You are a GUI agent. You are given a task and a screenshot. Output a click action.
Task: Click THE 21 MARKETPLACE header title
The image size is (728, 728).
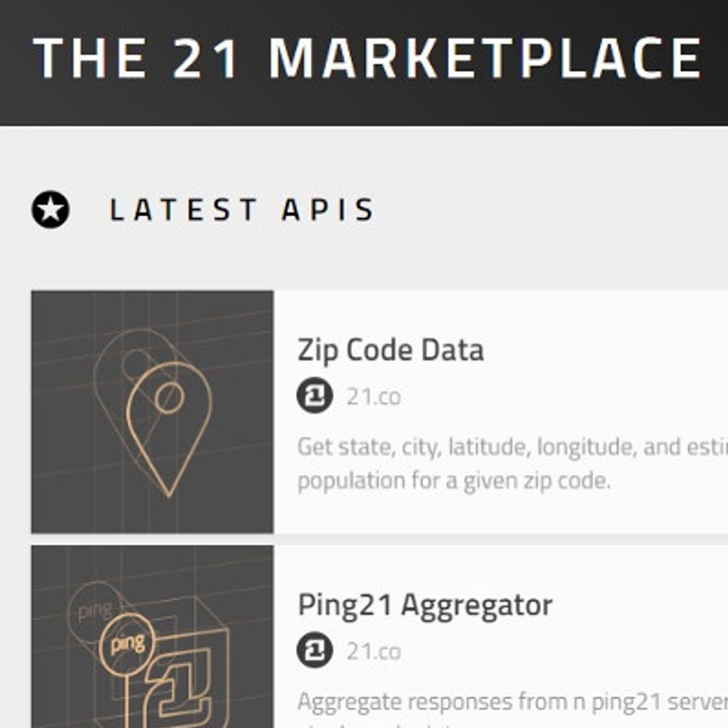click(368, 58)
